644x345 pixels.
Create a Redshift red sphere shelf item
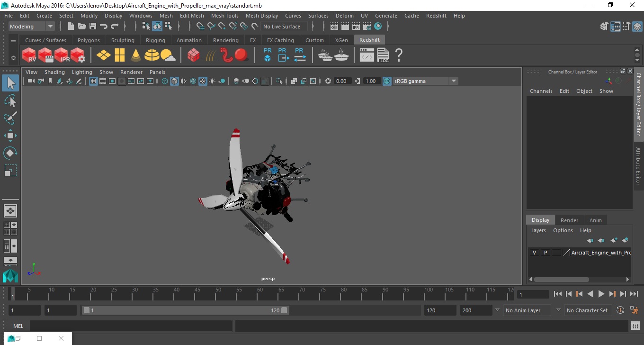pyautogui.click(x=241, y=55)
